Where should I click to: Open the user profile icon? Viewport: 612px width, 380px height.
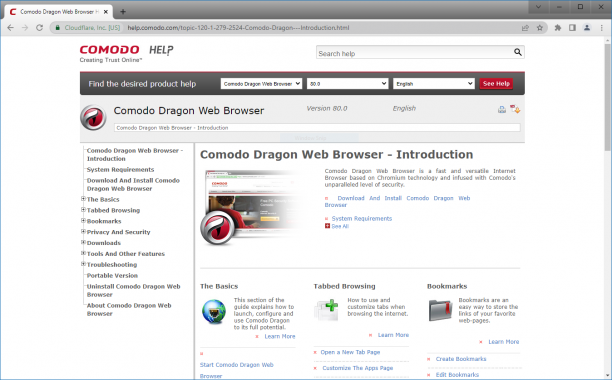587,28
